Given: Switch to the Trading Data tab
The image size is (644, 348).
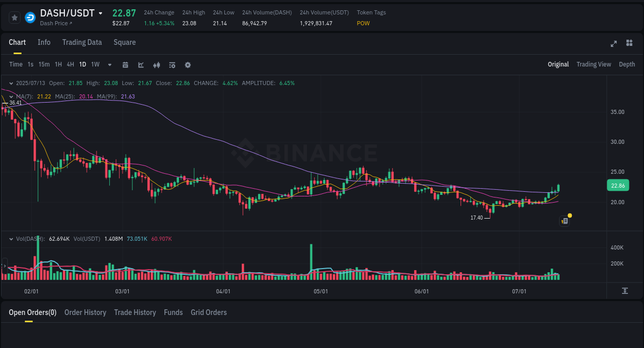Looking at the screenshot, I should point(82,42).
